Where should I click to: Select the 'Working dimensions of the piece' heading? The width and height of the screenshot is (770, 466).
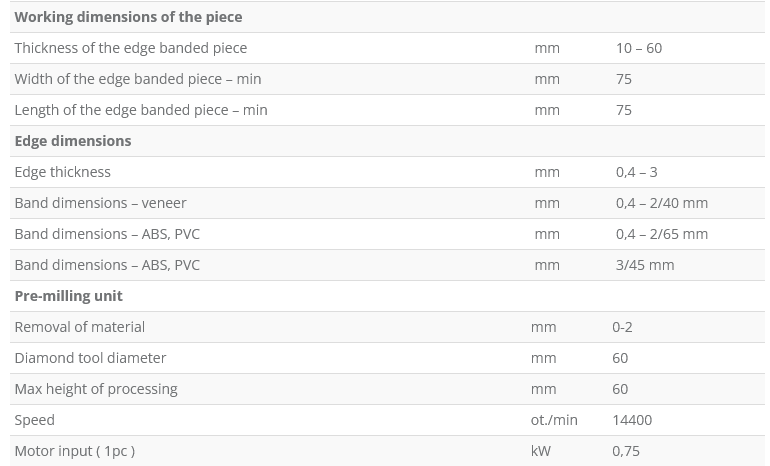[128, 17]
